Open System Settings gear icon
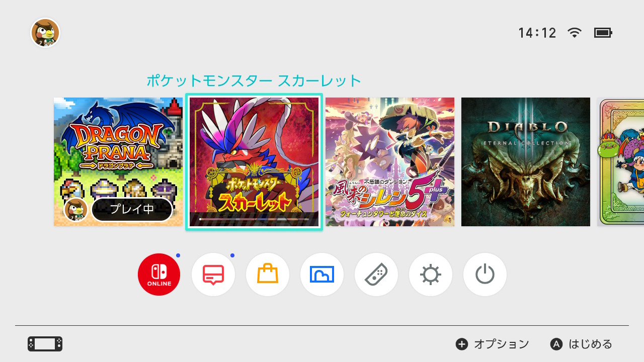Screen dimensions: 644x362 click(x=431, y=275)
